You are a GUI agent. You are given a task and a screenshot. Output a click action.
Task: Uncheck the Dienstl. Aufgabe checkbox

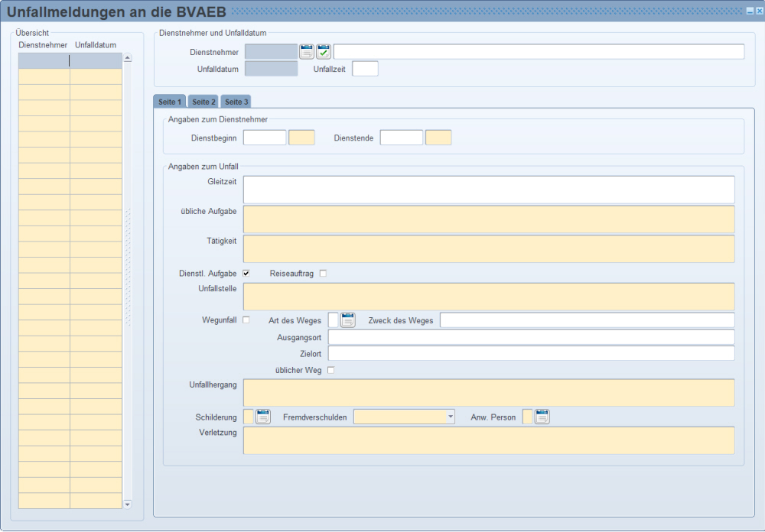click(x=246, y=274)
